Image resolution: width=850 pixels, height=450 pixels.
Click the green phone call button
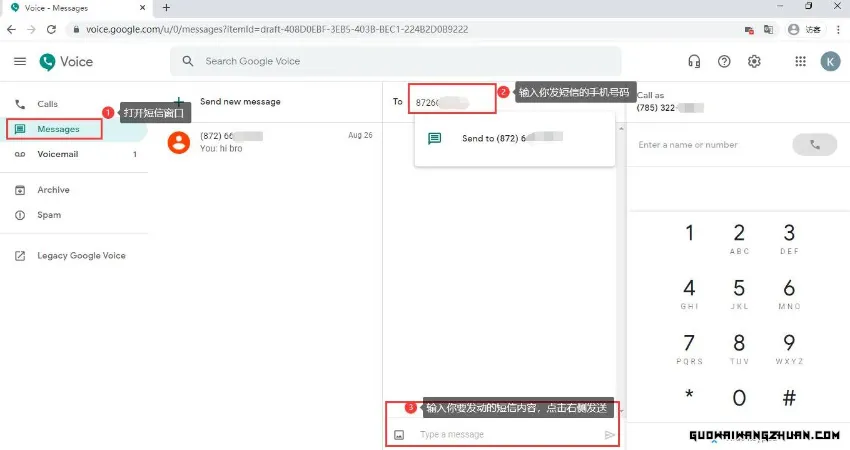click(x=814, y=145)
